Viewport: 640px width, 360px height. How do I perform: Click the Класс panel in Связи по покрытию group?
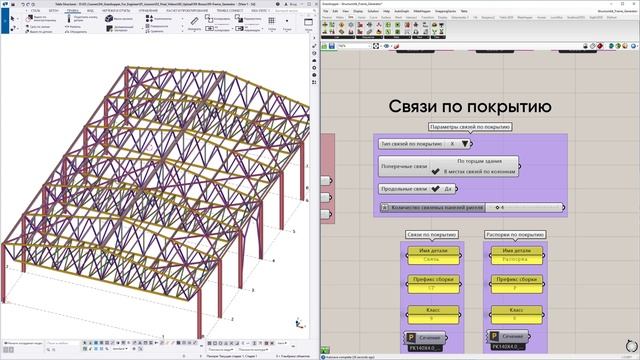coord(433,314)
